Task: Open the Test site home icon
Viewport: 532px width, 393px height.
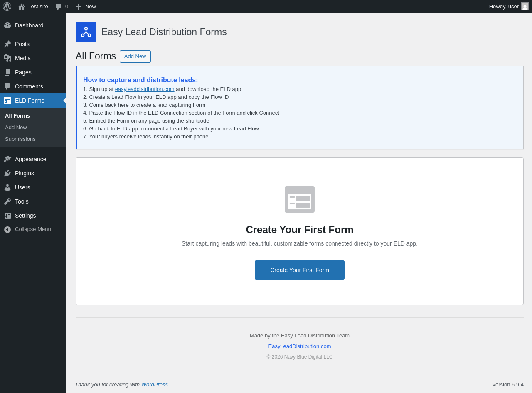Action: pos(22,7)
